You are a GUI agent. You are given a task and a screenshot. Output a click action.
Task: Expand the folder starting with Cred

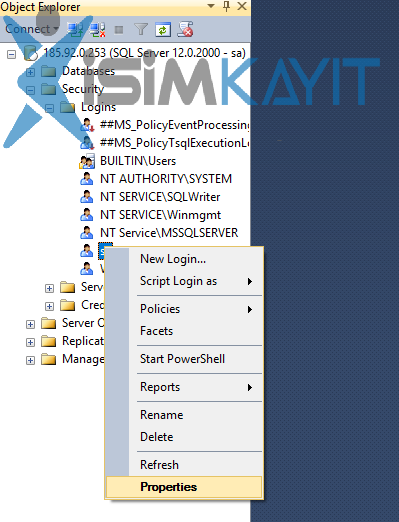49,306
